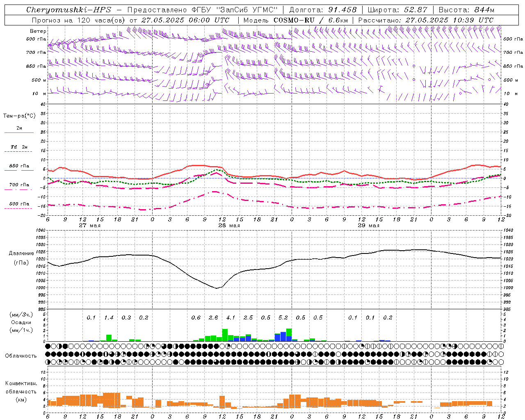Click the Рассчитано 10:39 UTC timestamp
525x420 pixels.
426,20
